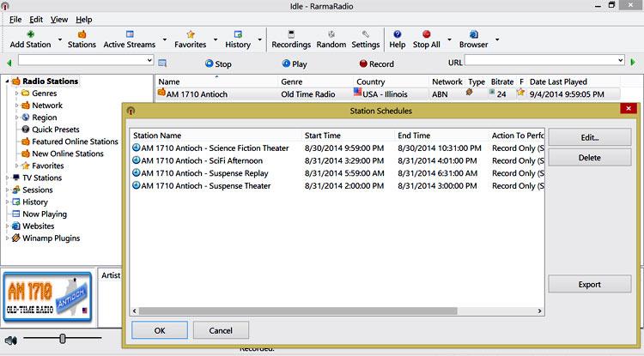Open the File menu

click(x=15, y=19)
